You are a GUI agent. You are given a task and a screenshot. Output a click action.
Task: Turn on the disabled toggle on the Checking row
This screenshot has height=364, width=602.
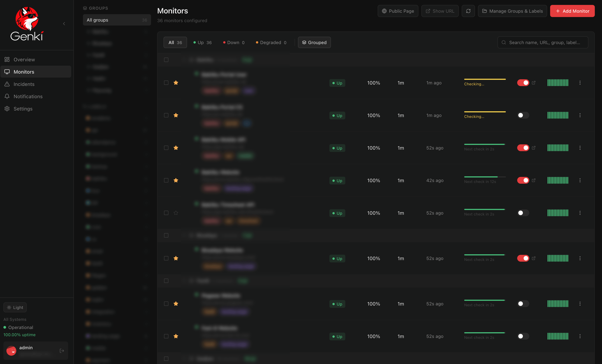click(x=523, y=115)
